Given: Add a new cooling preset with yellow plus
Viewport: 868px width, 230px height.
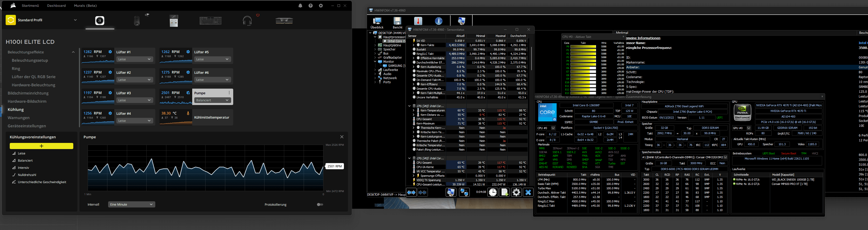Looking at the screenshot, I should [42, 146].
